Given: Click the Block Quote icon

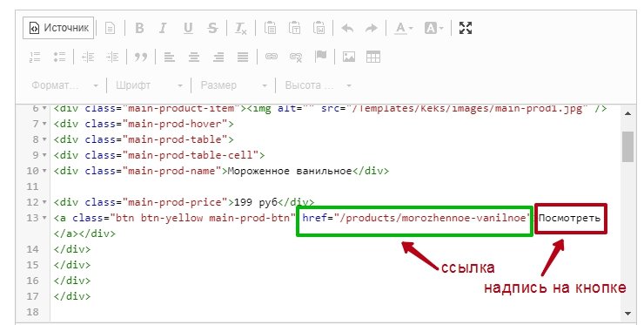Looking at the screenshot, I should tap(141, 57).
